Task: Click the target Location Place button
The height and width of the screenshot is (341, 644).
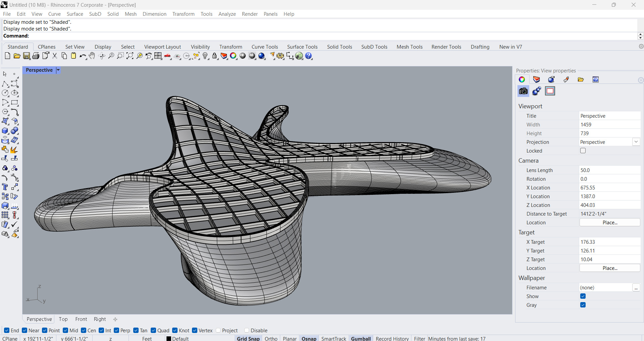Action: pyautogui.click(x=610, y=268)
